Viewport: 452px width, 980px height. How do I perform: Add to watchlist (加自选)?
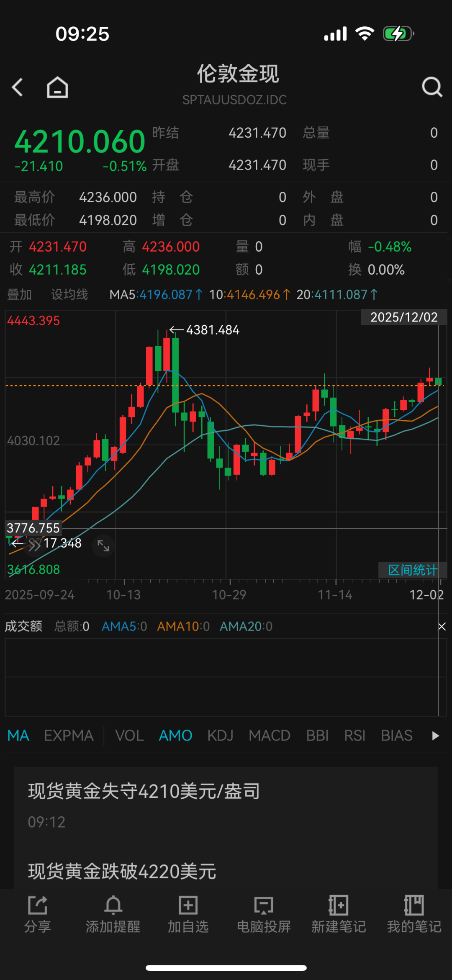(x=188, y=915)
